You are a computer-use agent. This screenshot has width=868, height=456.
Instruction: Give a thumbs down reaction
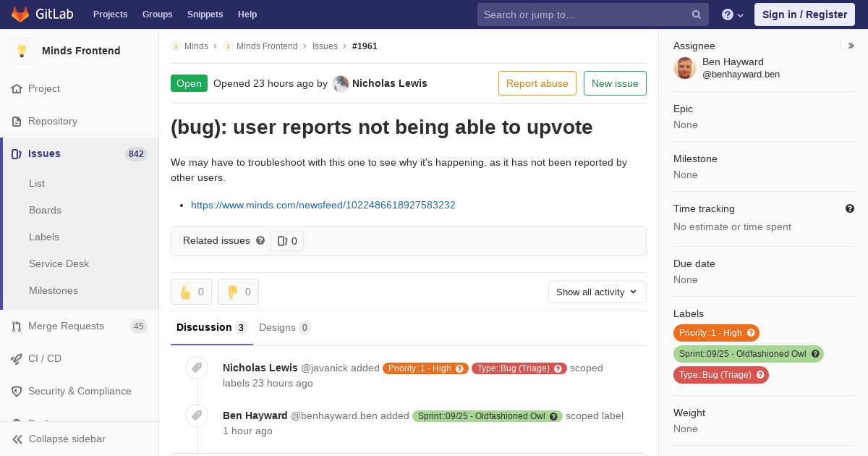pos(238,292)
